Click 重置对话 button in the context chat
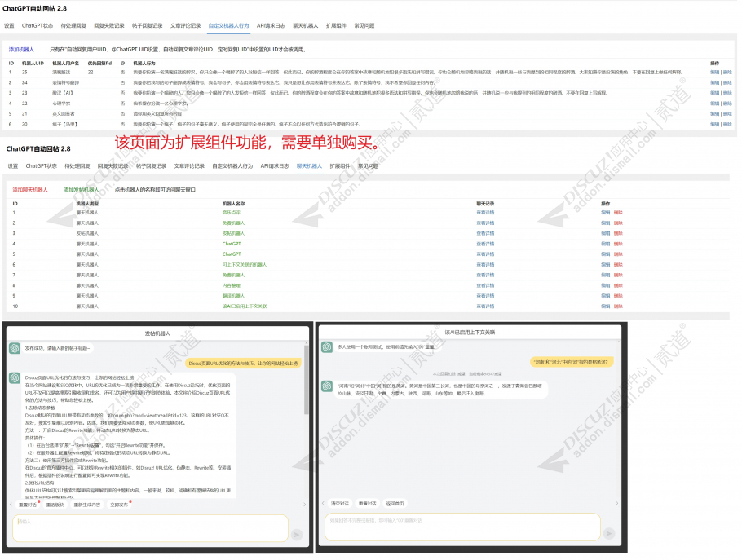The height and width of the screenshot is (560, 742). (x=367, y=503)
